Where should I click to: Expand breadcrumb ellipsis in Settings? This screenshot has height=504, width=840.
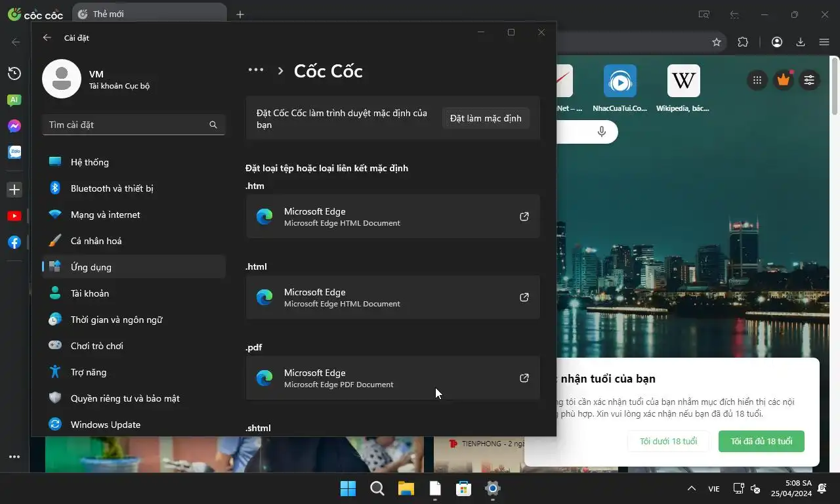[x=256, y=70]
